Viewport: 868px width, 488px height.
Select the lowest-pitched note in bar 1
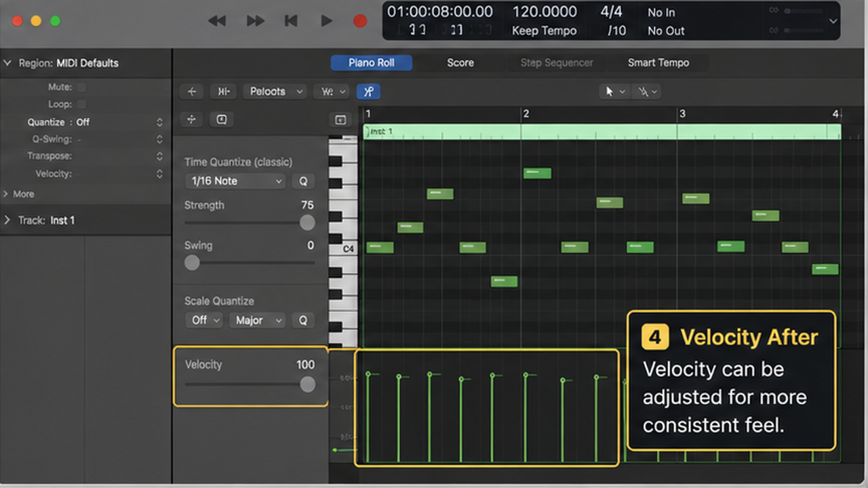(x=504, y=281)
